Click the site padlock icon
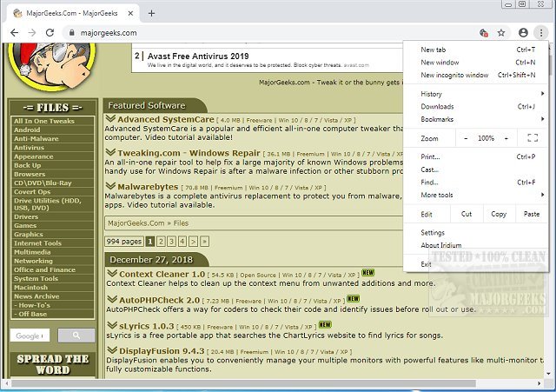 point(72,33)
